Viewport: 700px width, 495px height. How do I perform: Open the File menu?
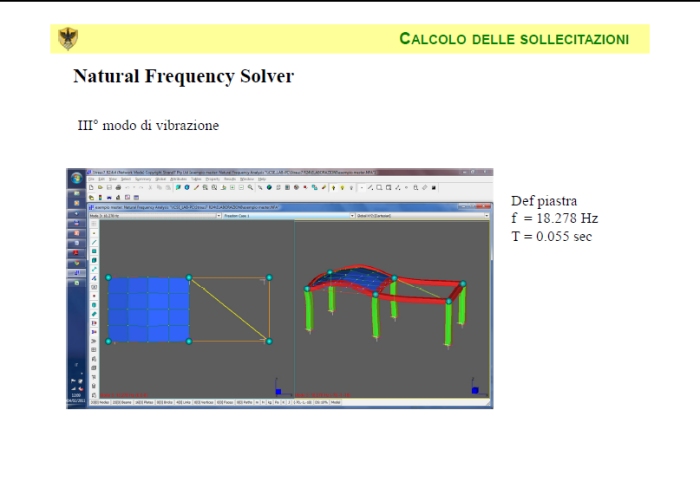(93, 180)
